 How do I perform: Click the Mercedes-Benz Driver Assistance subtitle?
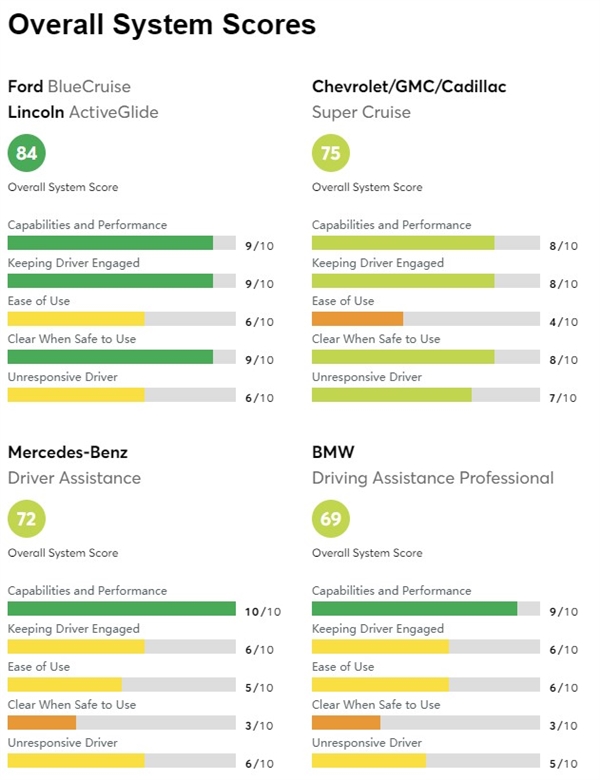point(75,478)
